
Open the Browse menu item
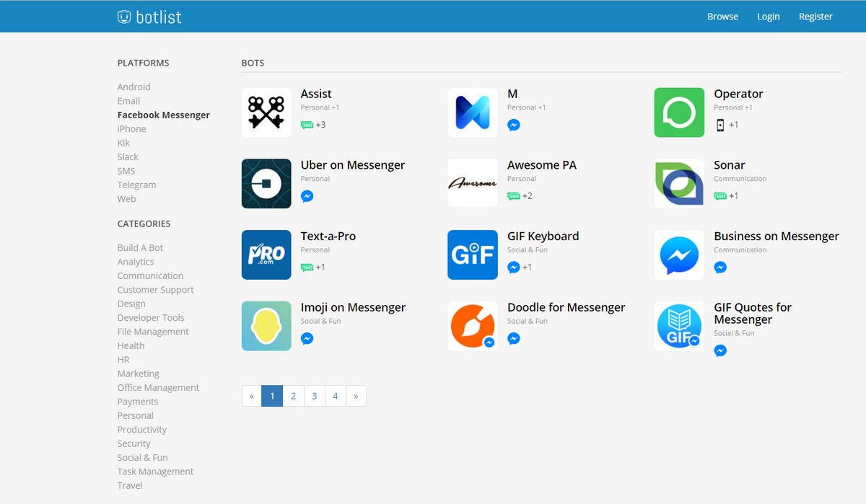click(x=722, y=17)
